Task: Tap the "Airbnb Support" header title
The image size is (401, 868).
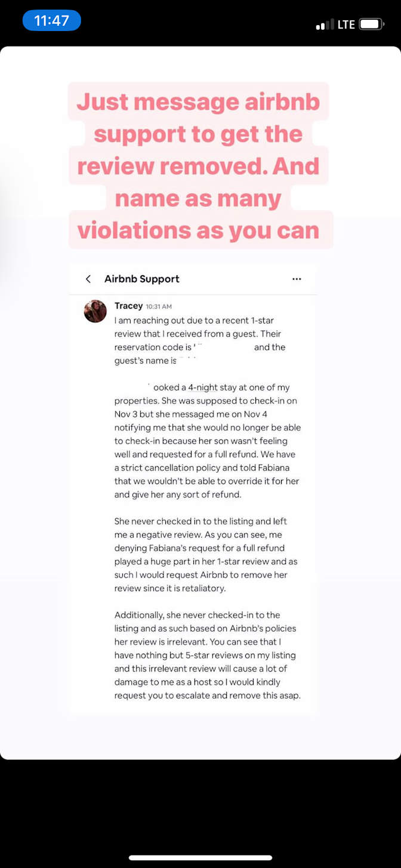Action: 141,279
